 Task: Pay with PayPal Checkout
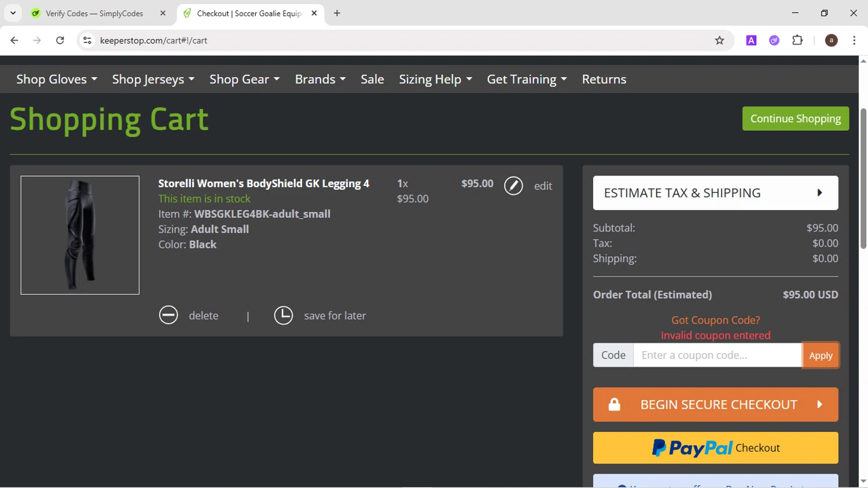coord(715,447)
